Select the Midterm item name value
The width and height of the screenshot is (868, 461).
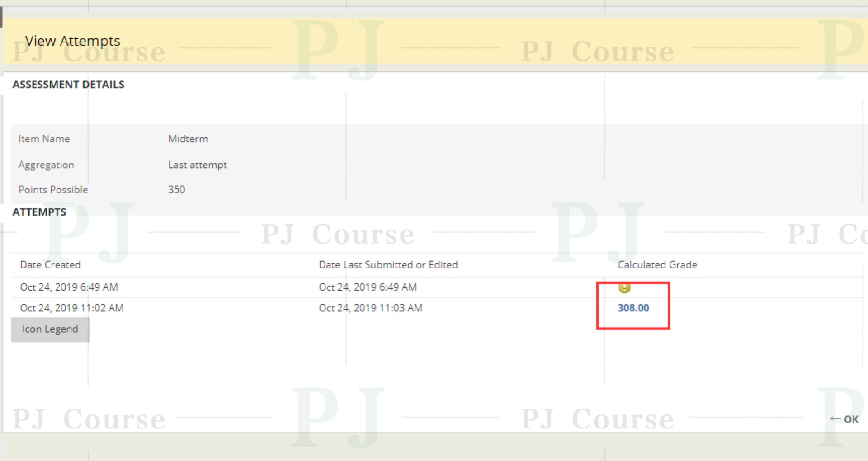click(188, 139)
